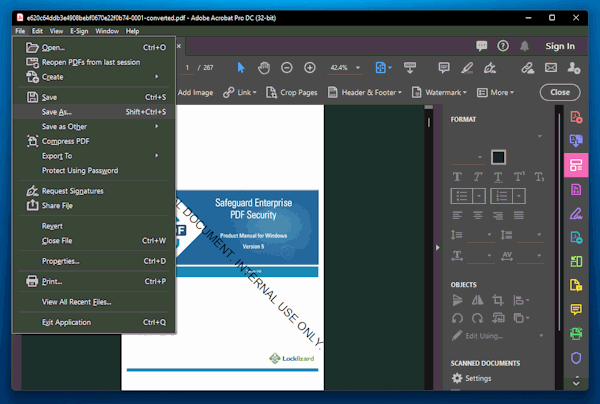Image resolution: width=600 pixels, height=404 pixels.
Task: Click Crop Pages
Action: 292,93
